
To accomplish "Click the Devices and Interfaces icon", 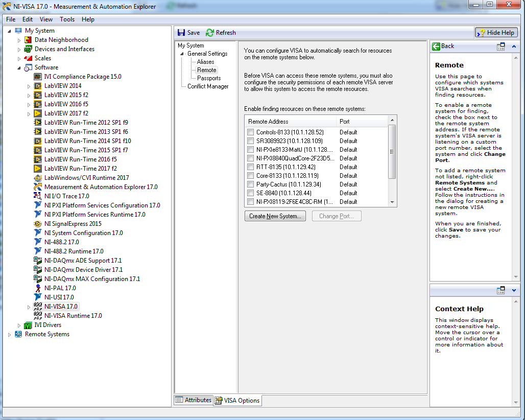I will 28,49.
